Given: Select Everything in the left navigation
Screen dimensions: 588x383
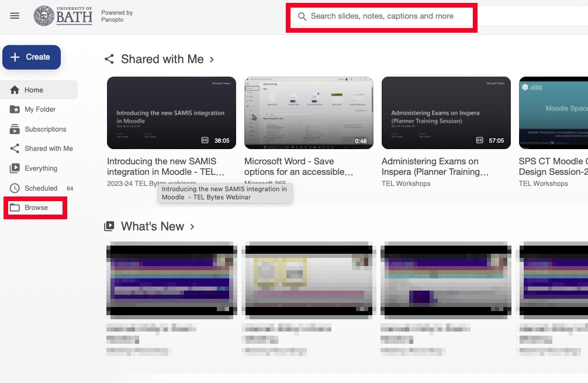Looking at the screenshot, I should (x=41, y=168).
